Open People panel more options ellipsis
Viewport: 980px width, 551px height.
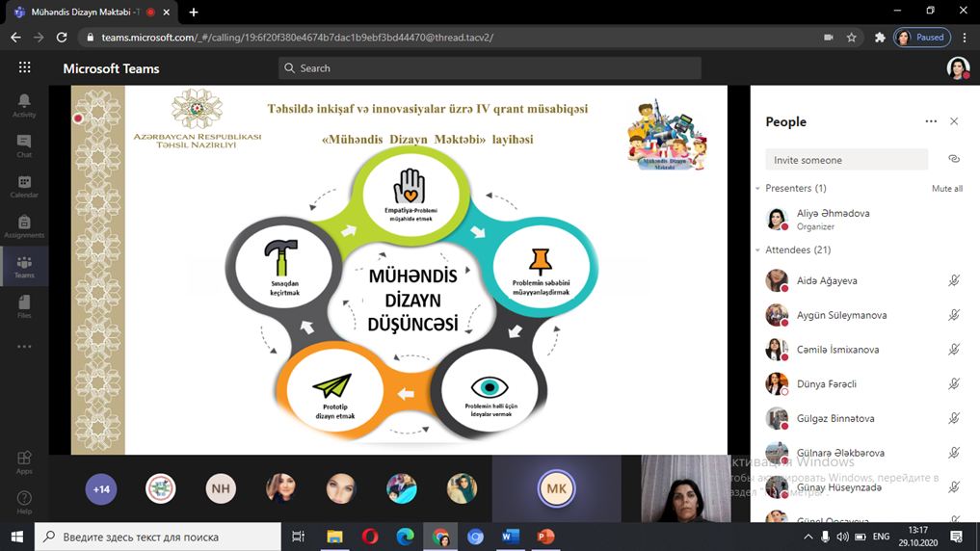931,121
